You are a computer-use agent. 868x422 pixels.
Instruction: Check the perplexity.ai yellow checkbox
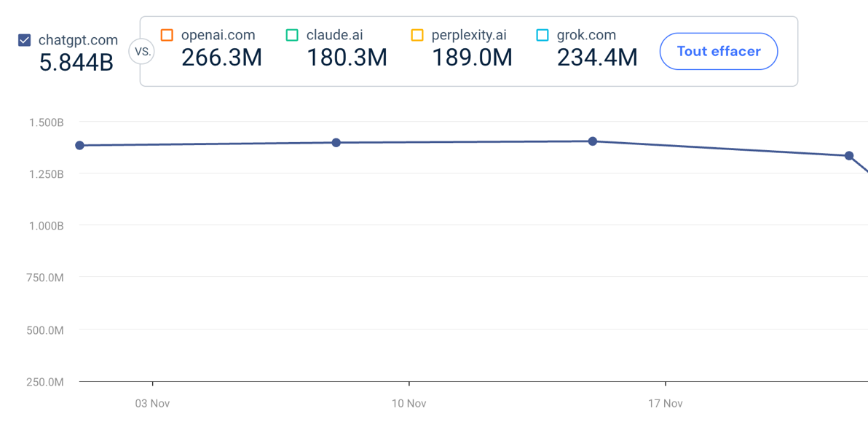417,35
